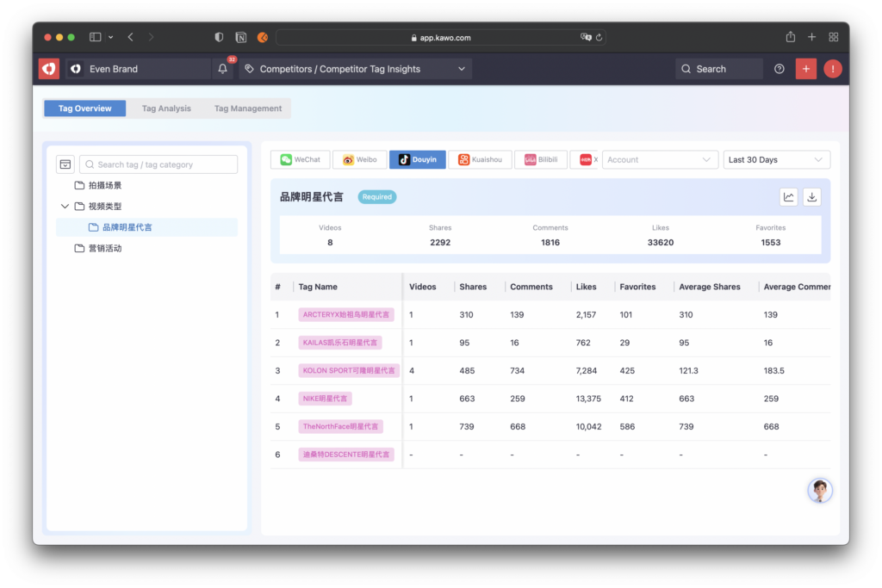This screenshot has height=588, width=882.
Task: Switch to the Tag Analysis tab
Action: point(166,108)
